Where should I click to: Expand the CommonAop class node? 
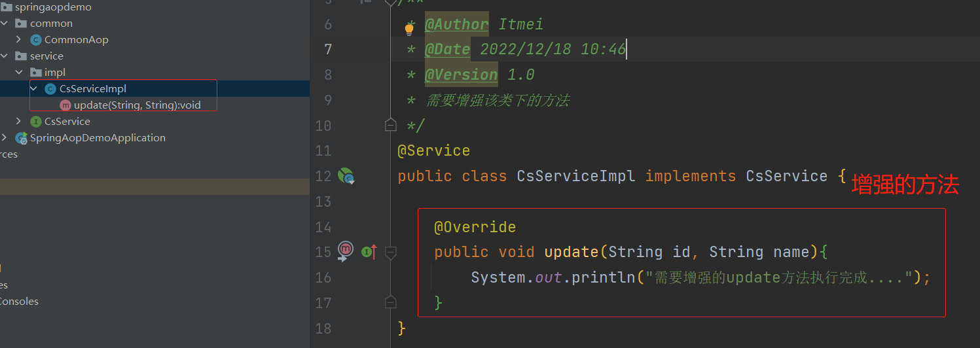(x=19, y=39)
